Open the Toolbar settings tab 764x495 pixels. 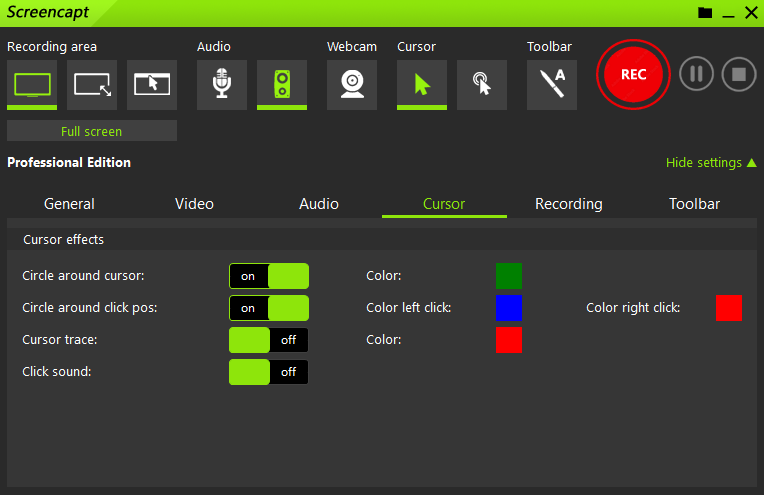click(694, 204)
